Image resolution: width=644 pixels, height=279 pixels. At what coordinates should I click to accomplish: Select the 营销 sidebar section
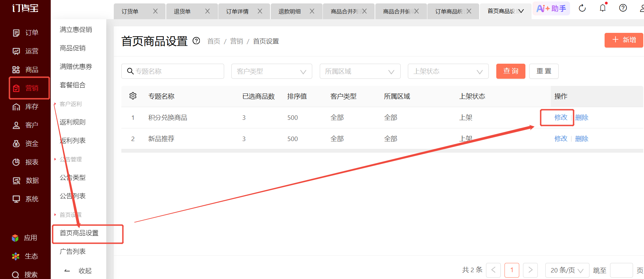tap(25, 88)
